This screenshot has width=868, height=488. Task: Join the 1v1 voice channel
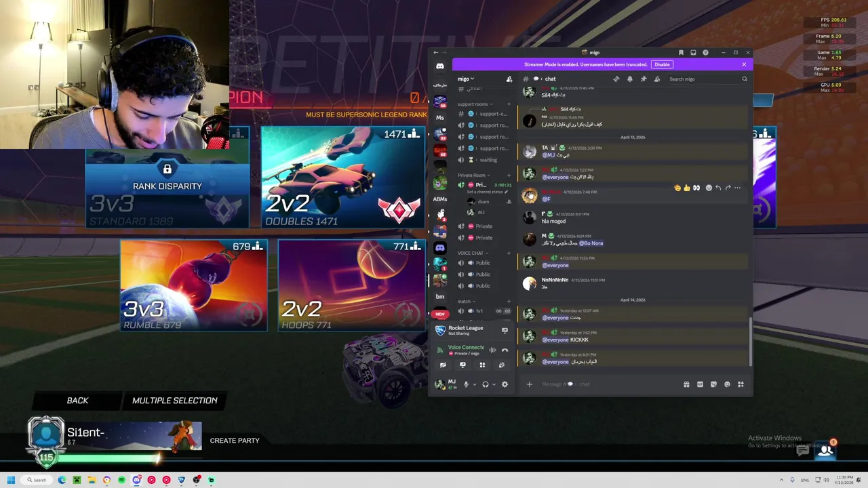[484, 311]
